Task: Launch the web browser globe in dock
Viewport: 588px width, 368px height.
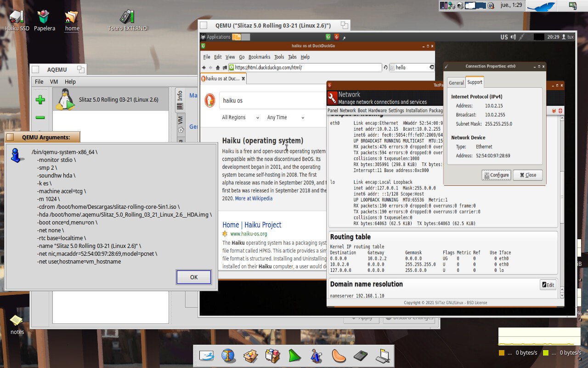Action: (x=228, y=356)
